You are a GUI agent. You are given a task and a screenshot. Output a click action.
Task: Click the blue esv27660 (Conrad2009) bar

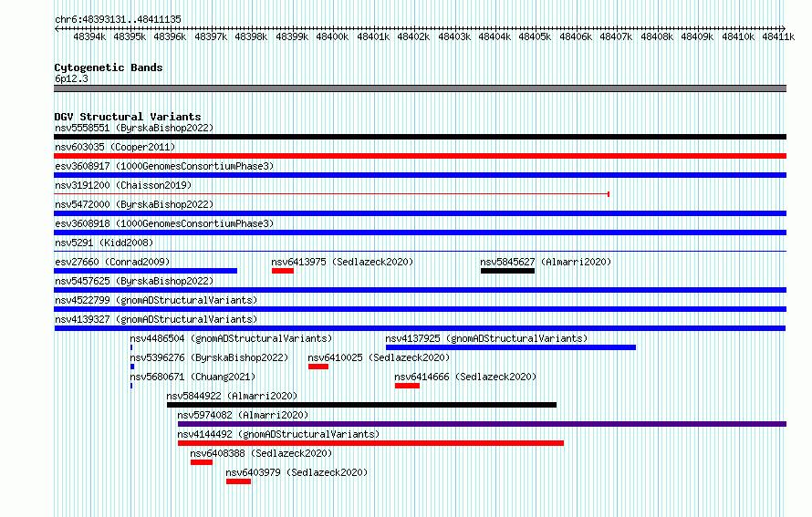click(145, 271)
